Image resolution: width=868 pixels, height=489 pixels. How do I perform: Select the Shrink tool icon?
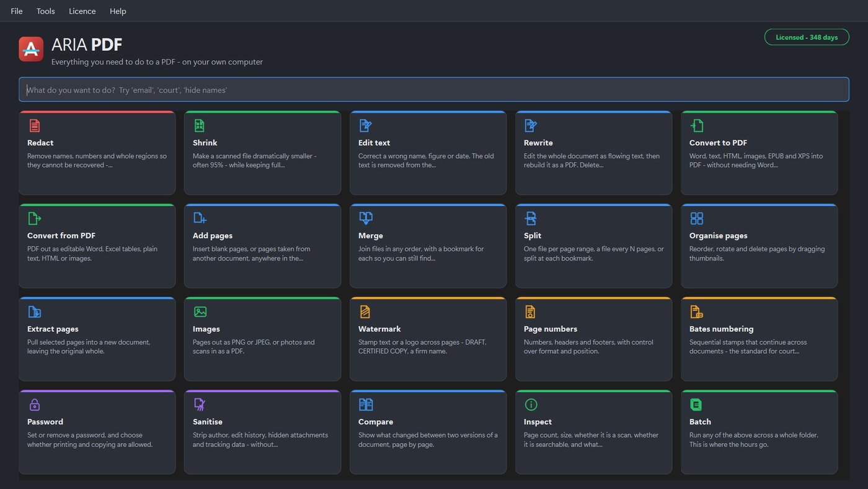(199, 125)
